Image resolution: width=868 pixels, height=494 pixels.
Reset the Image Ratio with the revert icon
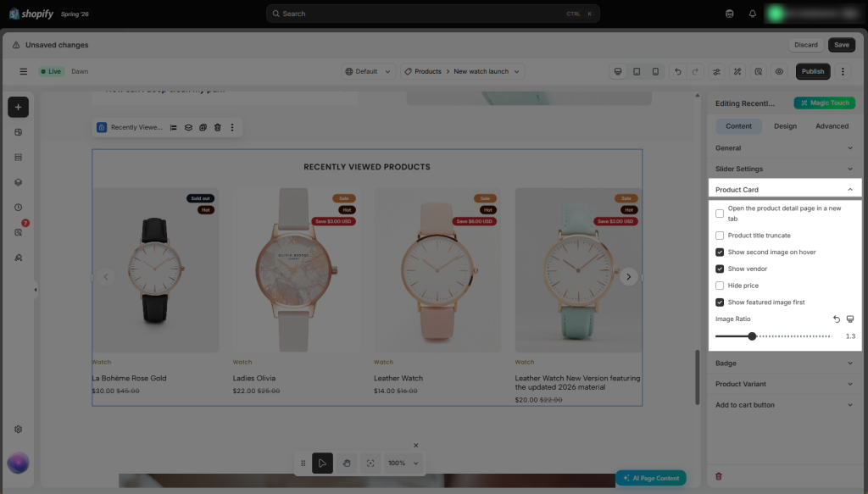837,319
